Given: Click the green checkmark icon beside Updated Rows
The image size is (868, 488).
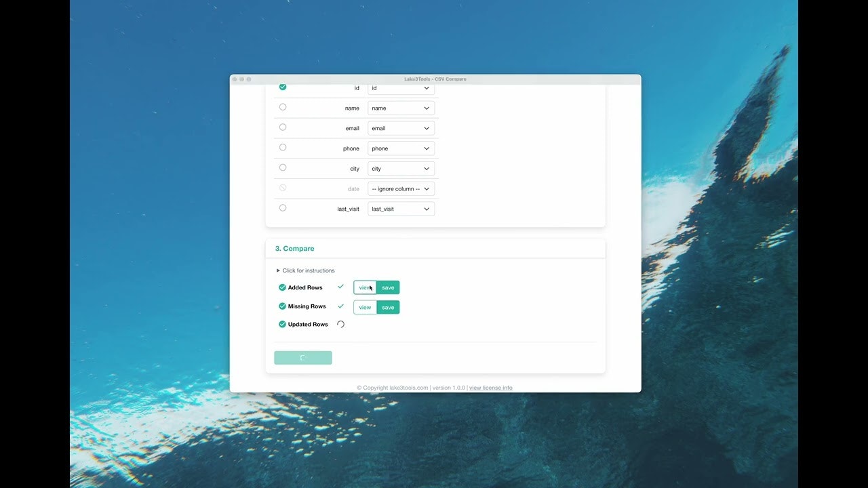Looking at the screenshot, I should click(283, 324).
